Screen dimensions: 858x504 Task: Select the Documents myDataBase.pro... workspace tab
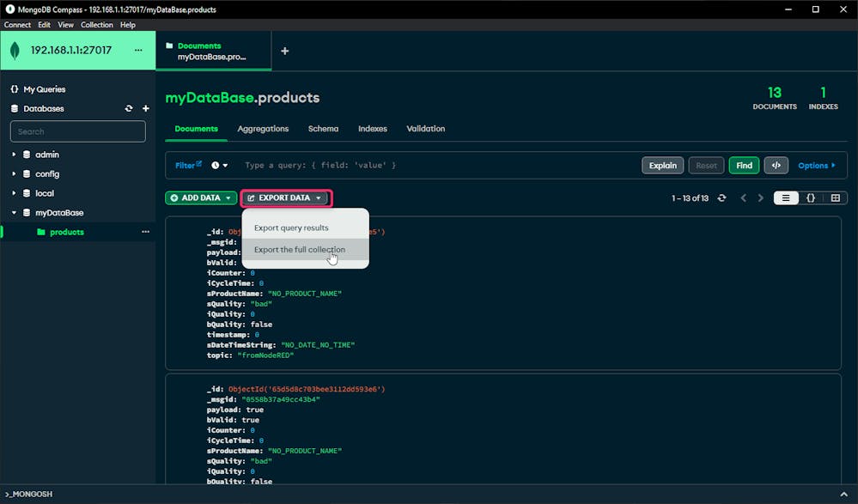(x=213, y=51)
